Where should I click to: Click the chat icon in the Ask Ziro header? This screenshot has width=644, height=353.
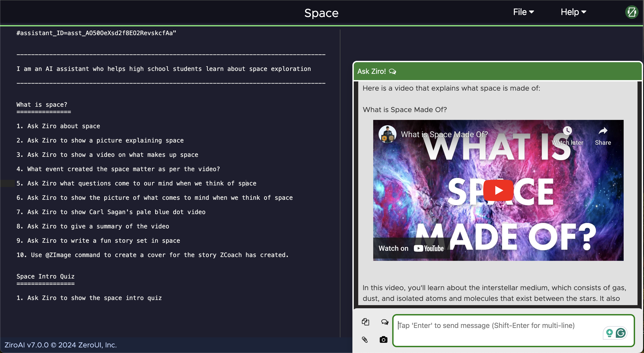coord(392,72)
